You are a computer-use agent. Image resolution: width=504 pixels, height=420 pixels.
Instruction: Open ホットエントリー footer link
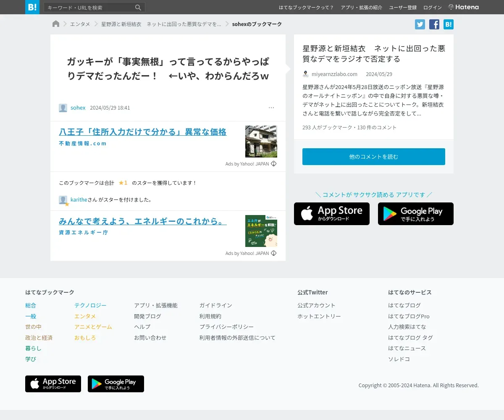click(319, 316)
